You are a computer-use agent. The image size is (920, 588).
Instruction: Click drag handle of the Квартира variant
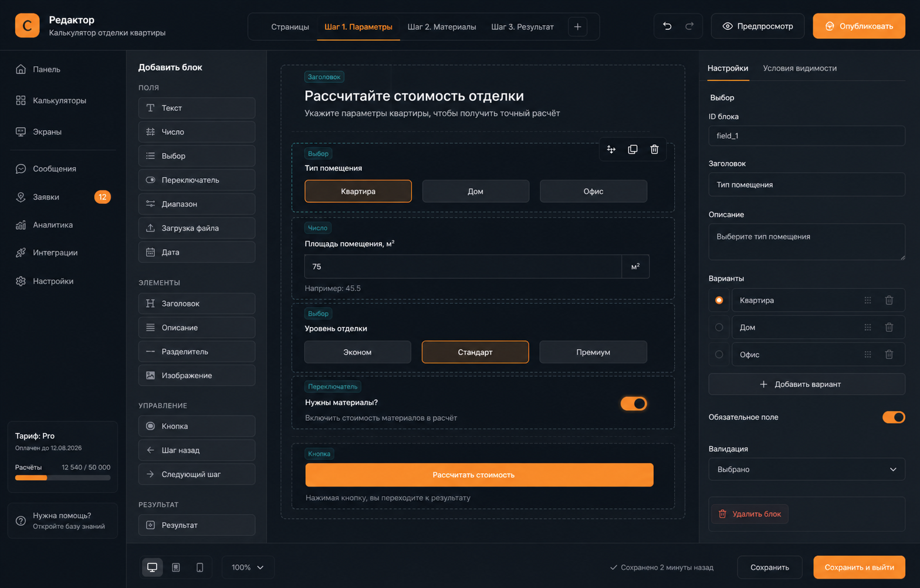868,300
